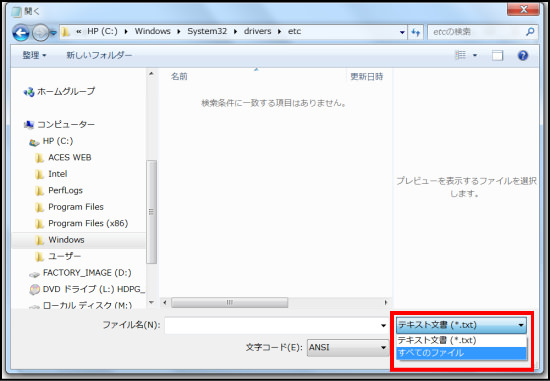This screenshot has height=381, width=550.
Task: Click the folder icon in the address bar
Action: 65,32
